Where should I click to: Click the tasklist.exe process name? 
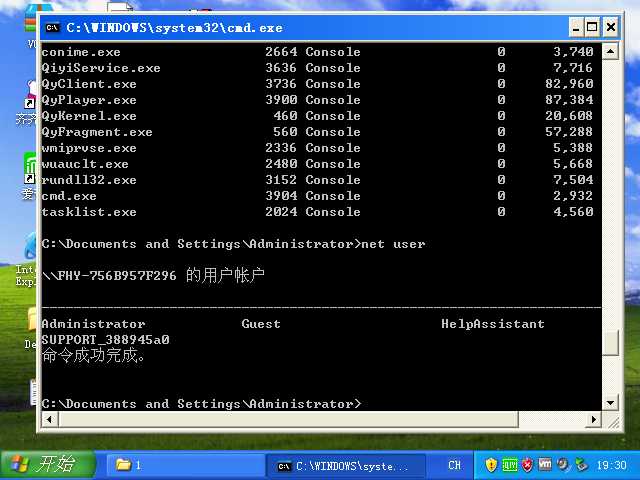[x=89, y=212]
